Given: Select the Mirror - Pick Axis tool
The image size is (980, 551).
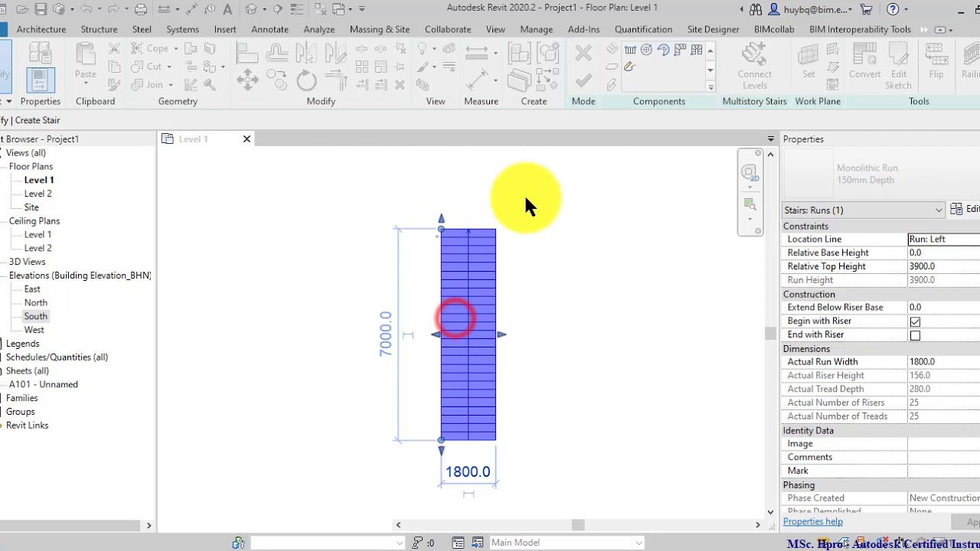Looking at the screenshot, I should pyautogui.click(x=306, y=52).
